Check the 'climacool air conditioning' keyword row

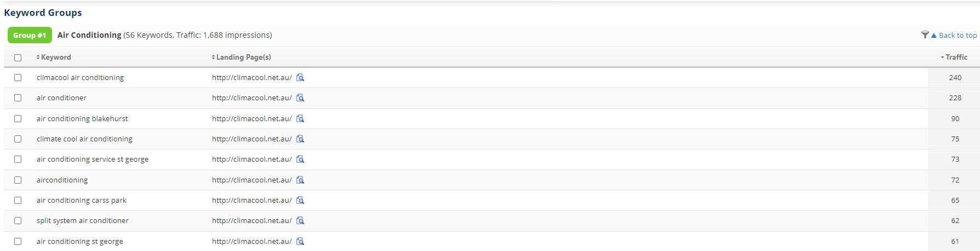pyautogui.click(x=18, y=78)
